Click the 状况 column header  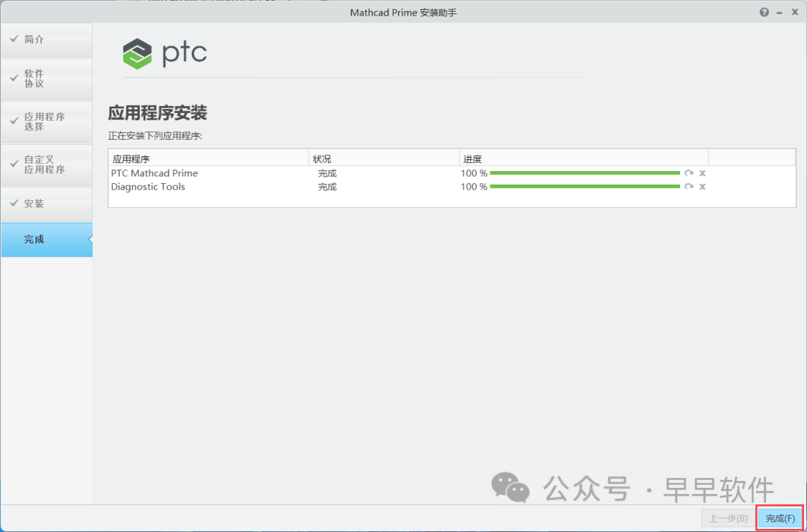pos(384,158)
